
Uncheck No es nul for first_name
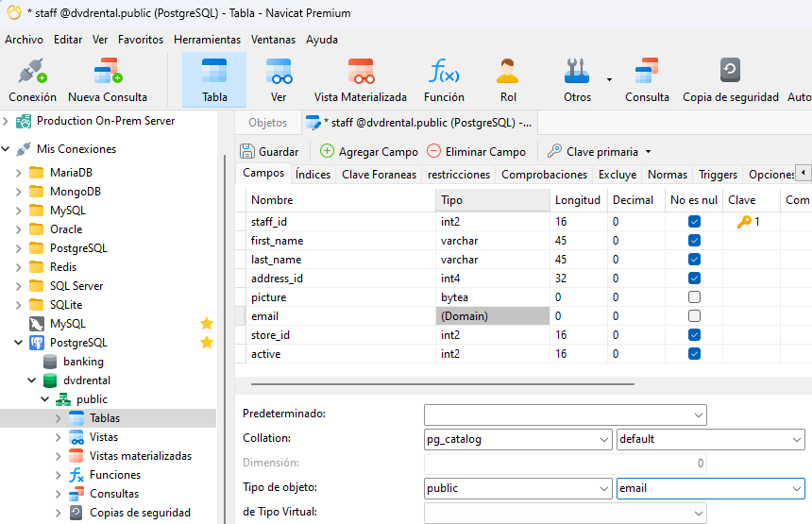coord(694,241)
